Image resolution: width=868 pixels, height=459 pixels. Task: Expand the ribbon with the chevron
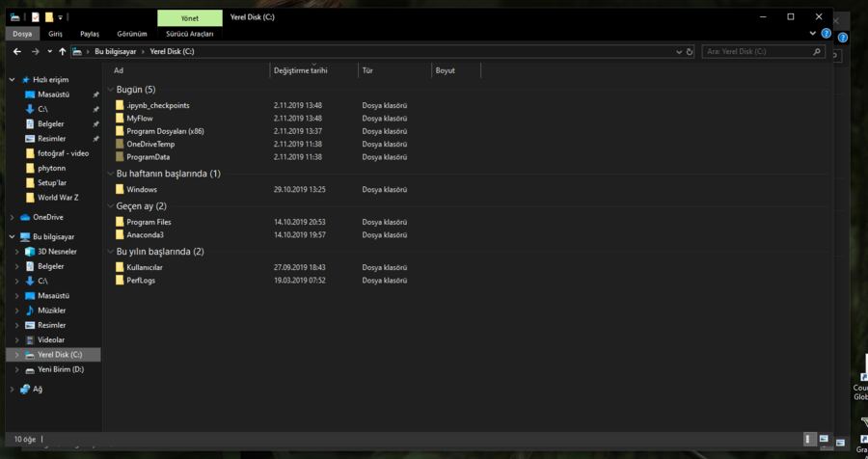pyautogui.click(x=813, y=33)
